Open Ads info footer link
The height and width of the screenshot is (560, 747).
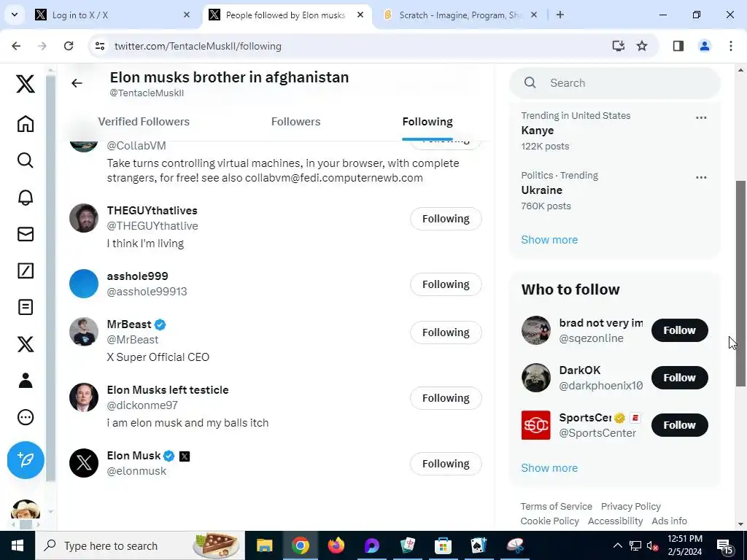coord(669,521)
